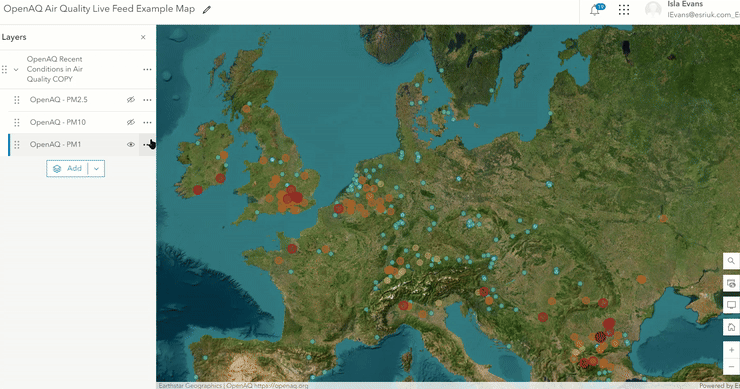
Task: Hide the OpenAQ - PM1 layer
Action: 131,144
